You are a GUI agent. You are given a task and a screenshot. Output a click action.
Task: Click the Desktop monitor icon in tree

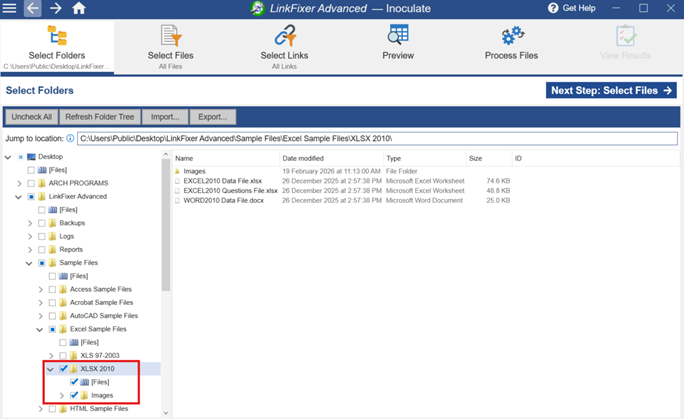(x=31, y=157)
